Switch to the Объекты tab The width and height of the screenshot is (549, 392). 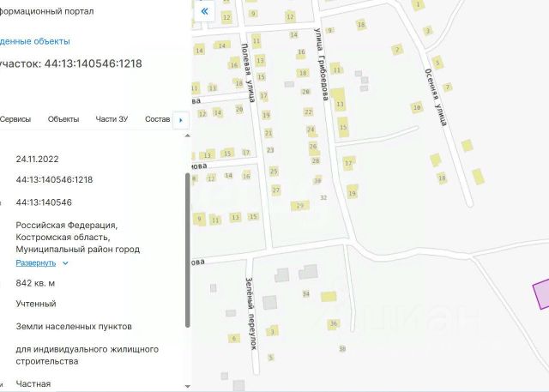[x=63, y=119]
